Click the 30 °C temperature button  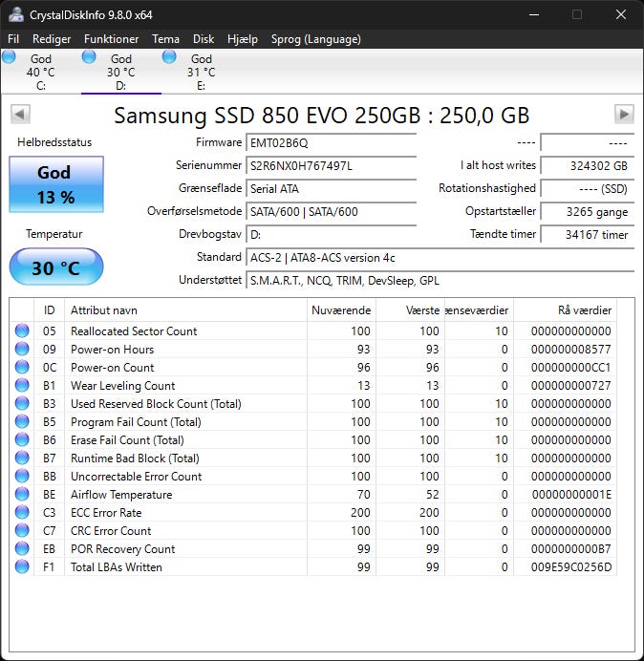(55, 267)
